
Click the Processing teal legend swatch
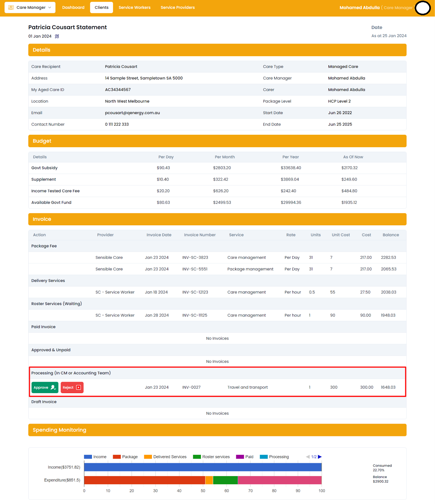pyautogui.click(x=264, y=457)
